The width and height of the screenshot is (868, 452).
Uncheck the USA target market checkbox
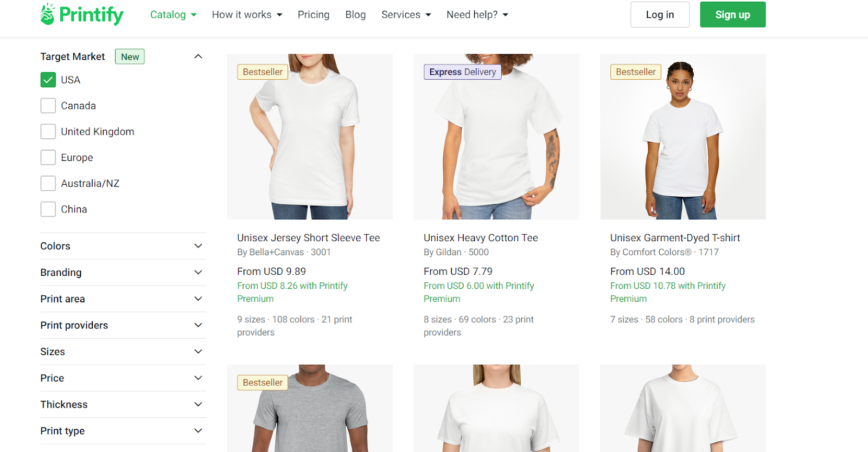click(x=48, y=80)
